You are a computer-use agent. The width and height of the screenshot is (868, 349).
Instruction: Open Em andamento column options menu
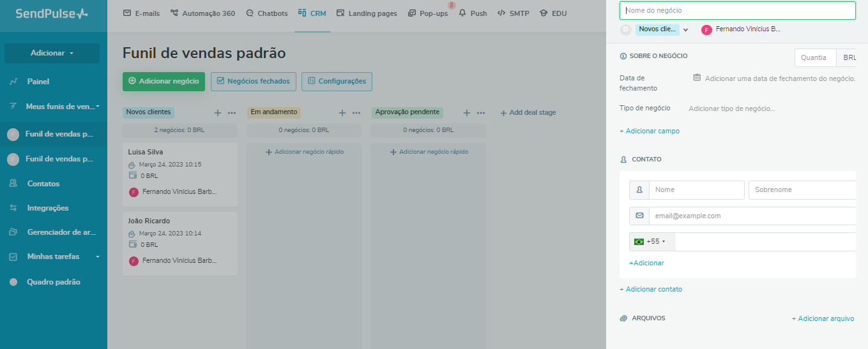[356, 113]
